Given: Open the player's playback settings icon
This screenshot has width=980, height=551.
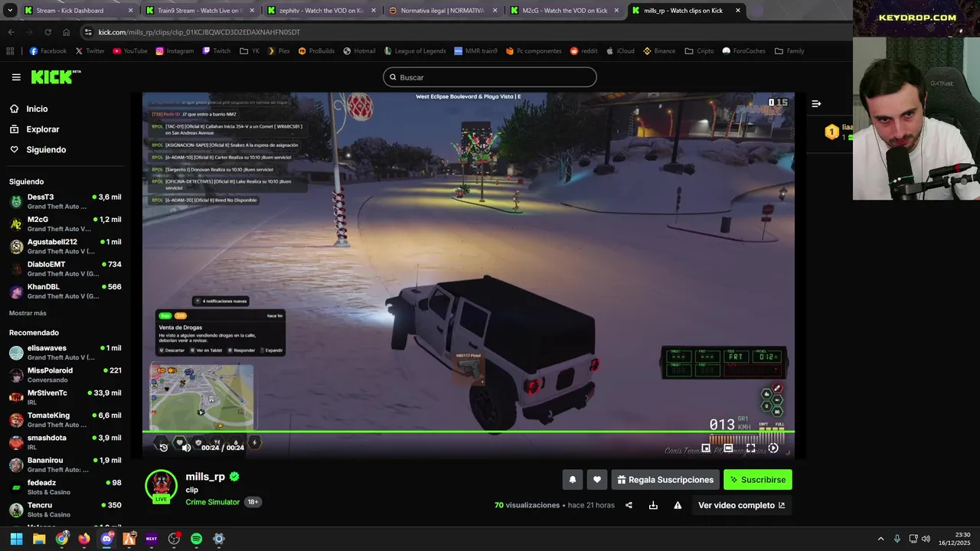Looking at the screenshot, I should tap(773, 448).
